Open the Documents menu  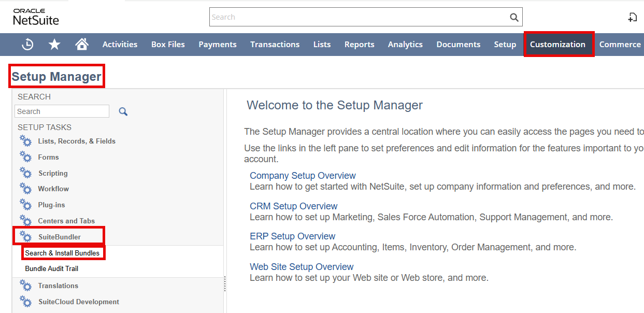click(x=459, y=45)
